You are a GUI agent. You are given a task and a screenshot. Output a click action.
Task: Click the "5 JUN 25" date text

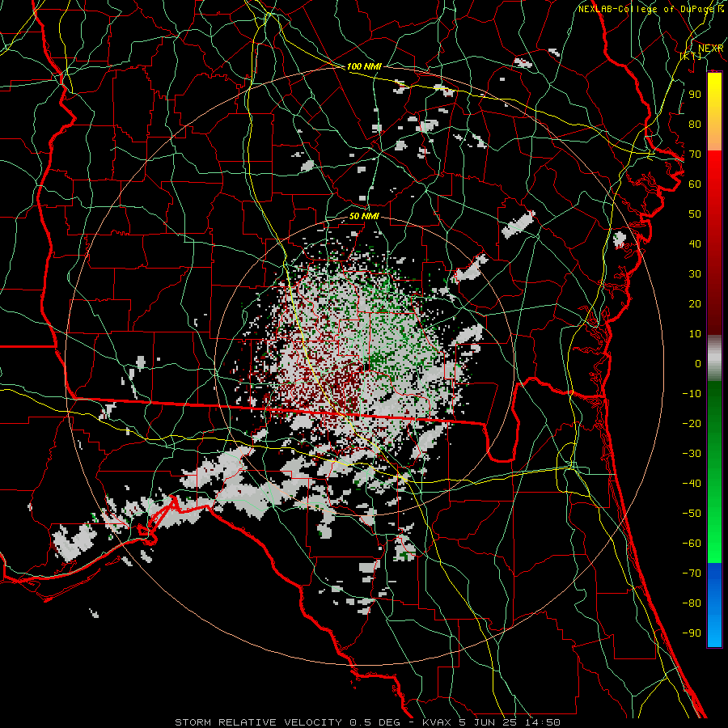[488, 722]
